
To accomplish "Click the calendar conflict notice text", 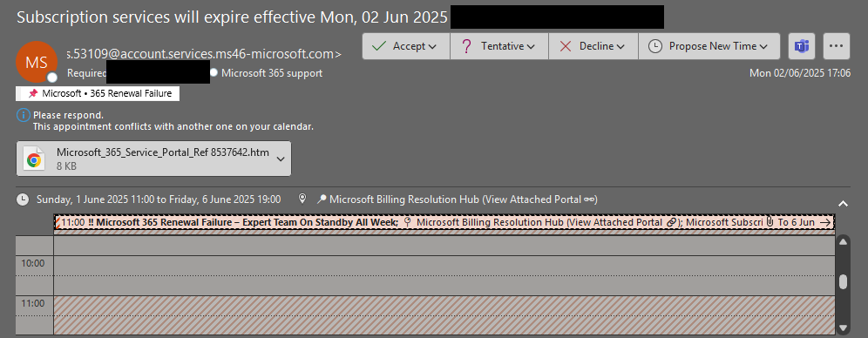I will (x=173, y=126).
